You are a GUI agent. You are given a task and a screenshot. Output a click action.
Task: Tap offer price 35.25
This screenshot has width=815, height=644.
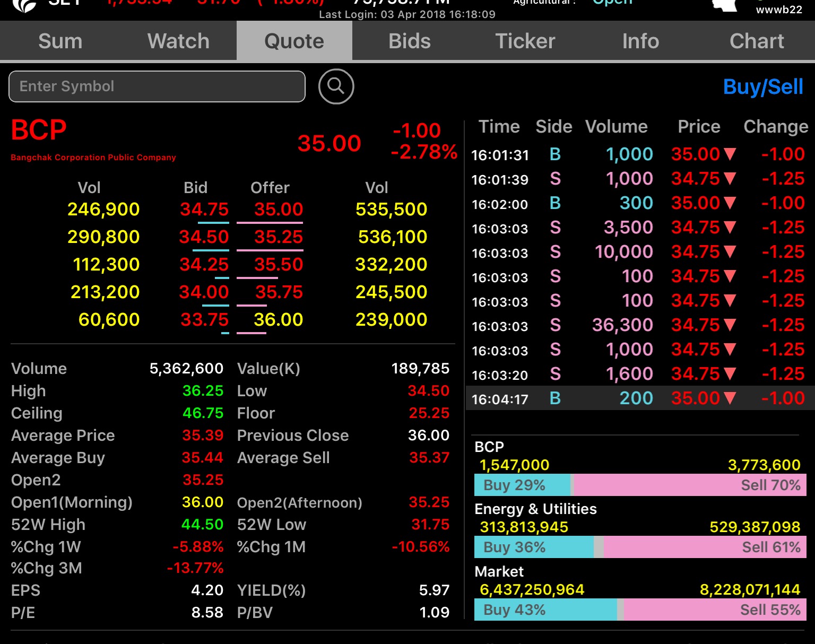pos(279,237)
